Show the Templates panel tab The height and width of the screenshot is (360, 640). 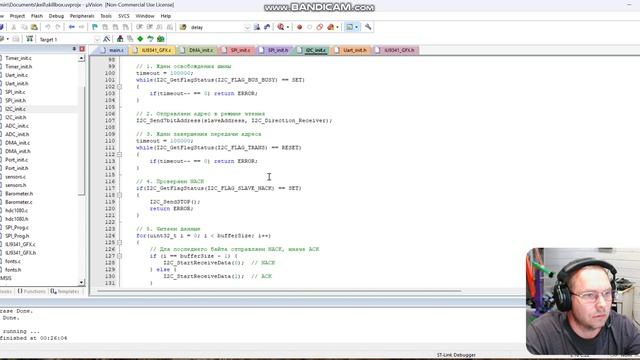tap(65, 291)
